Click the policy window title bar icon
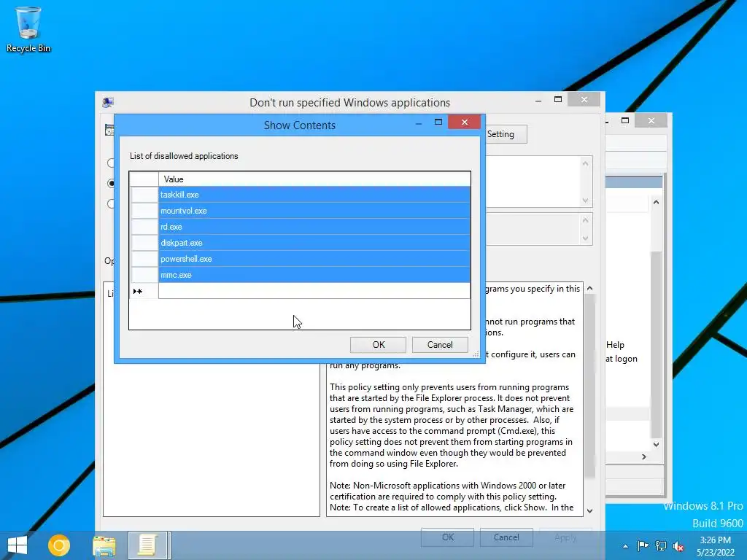Screen dimensions: 747x560 (108, 102)
